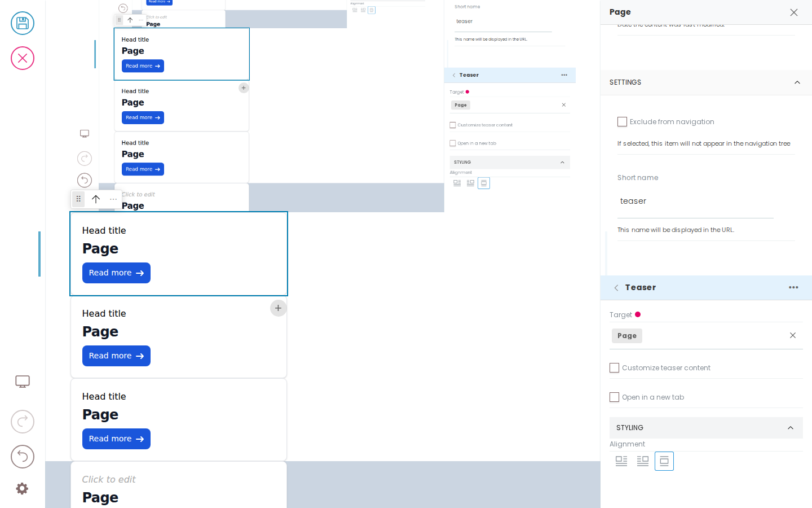The height and width of the screenshot is (508, 812).
Task: Click the Head title text in the large second teaser
Action: click(x=104, y=313)
